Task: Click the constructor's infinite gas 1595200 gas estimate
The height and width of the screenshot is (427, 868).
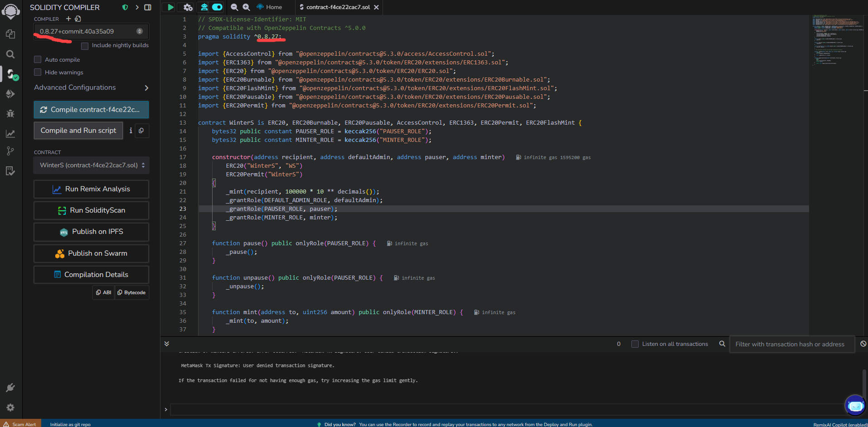Action: (x=553, y=157)
